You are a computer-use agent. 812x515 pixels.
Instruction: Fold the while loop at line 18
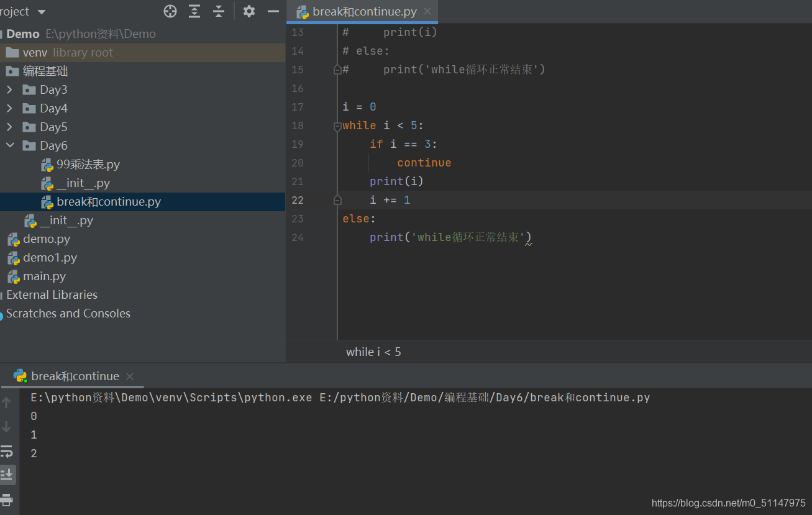[x=337, y=126]
